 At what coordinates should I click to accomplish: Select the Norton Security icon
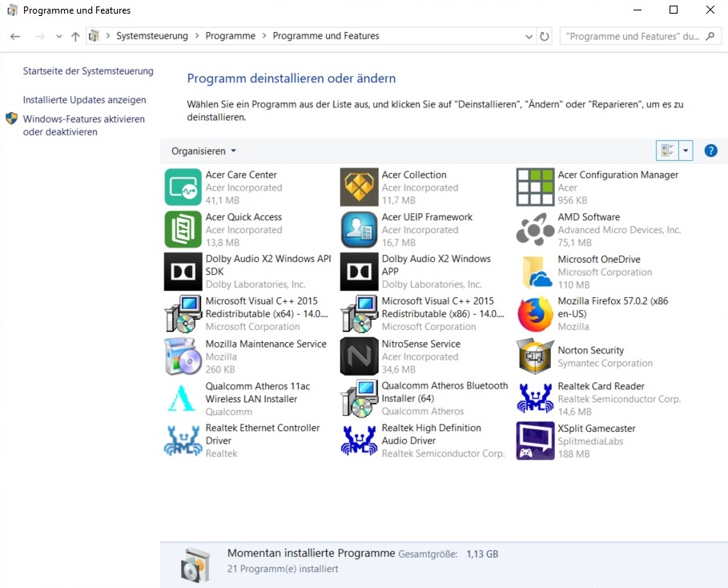(535, 356)
